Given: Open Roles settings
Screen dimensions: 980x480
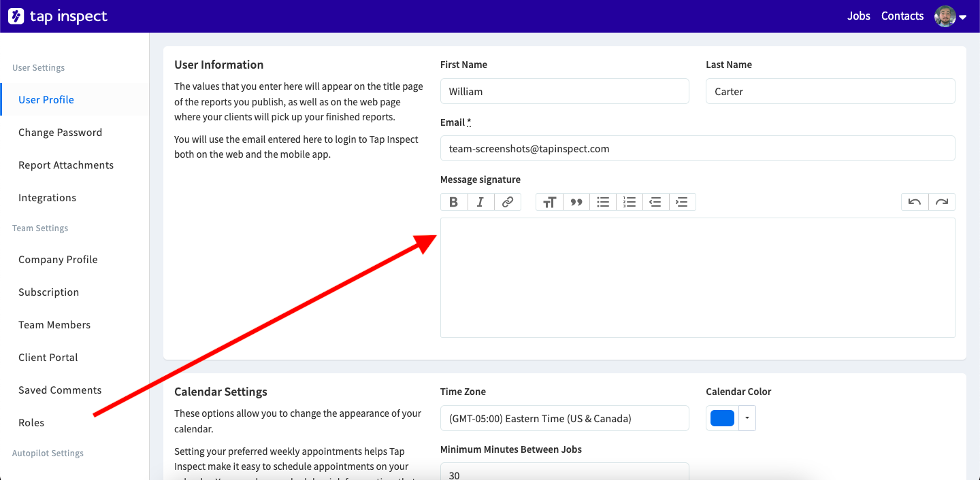Looking at the screenshot, I should tap(74, 423).
